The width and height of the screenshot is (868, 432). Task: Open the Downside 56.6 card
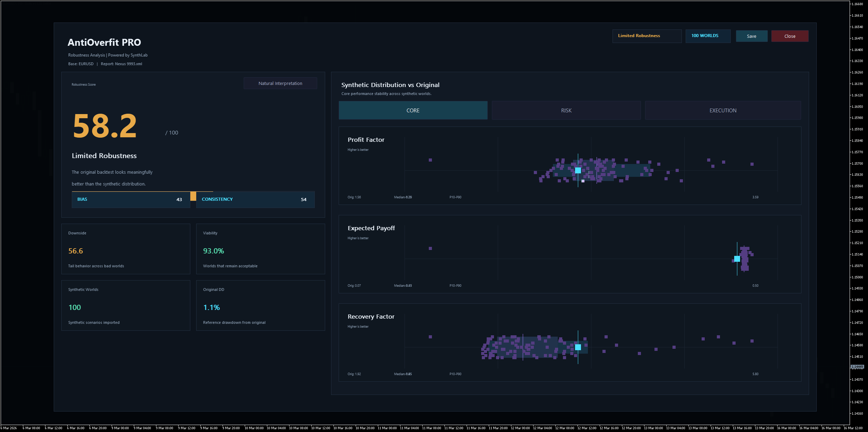tap(125, 249)
